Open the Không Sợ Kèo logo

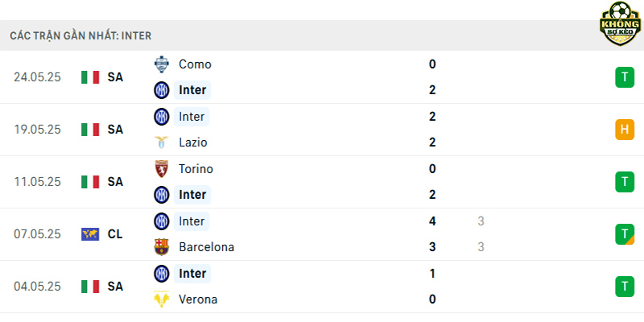tap(620, 23)
